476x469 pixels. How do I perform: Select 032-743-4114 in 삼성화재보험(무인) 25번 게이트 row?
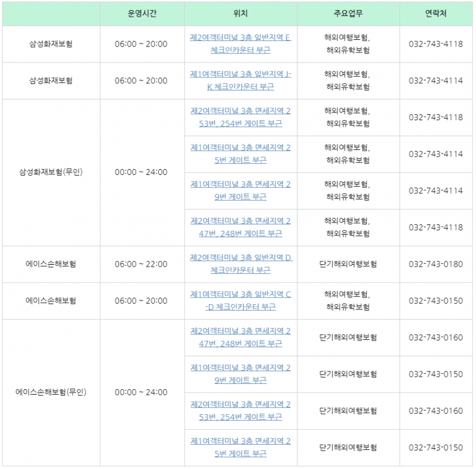click(x=436, y=154)
